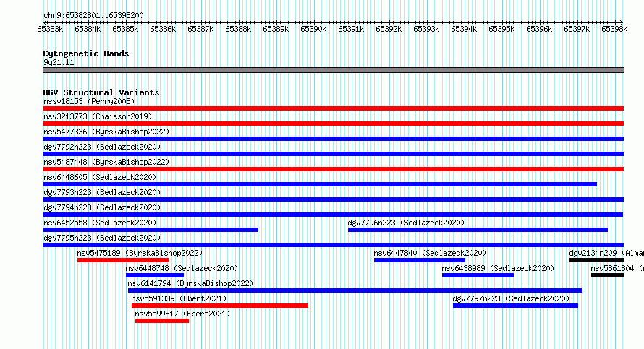This screenshot has width=644, height=349.
Task: Open the dgv2134n209 variant label
Action: tap(606, 253)
